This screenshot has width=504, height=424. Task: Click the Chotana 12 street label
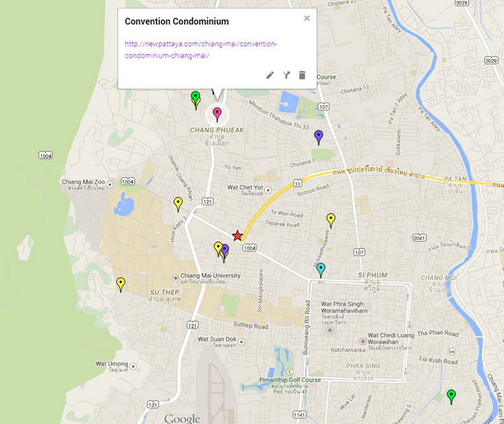pos(355,89)
